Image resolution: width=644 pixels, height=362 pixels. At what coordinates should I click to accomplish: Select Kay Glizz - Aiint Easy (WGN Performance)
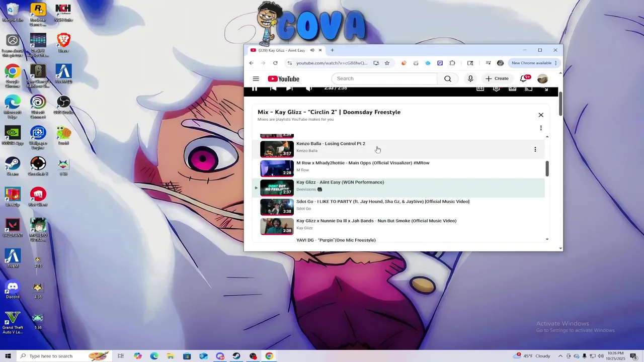[340, 183]
